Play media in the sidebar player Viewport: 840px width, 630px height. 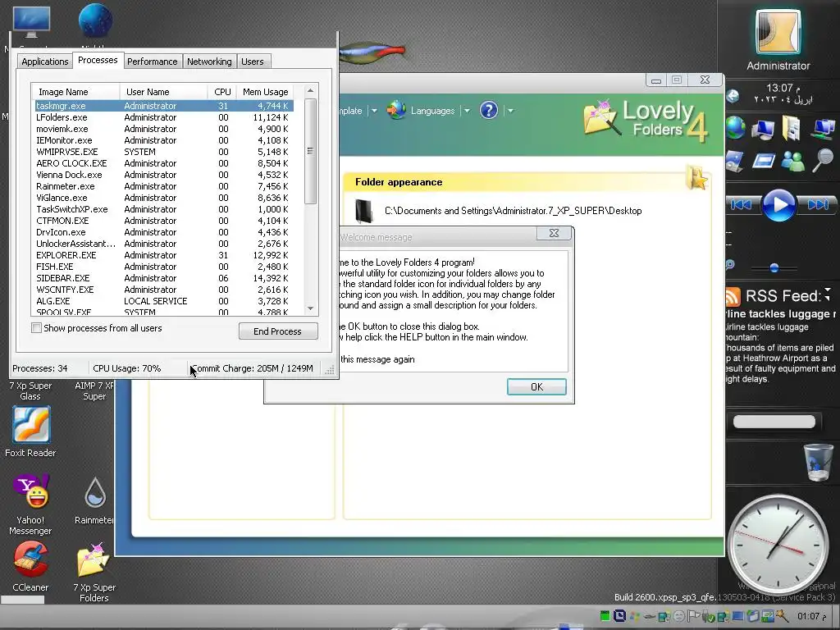(x=778, y=204)
